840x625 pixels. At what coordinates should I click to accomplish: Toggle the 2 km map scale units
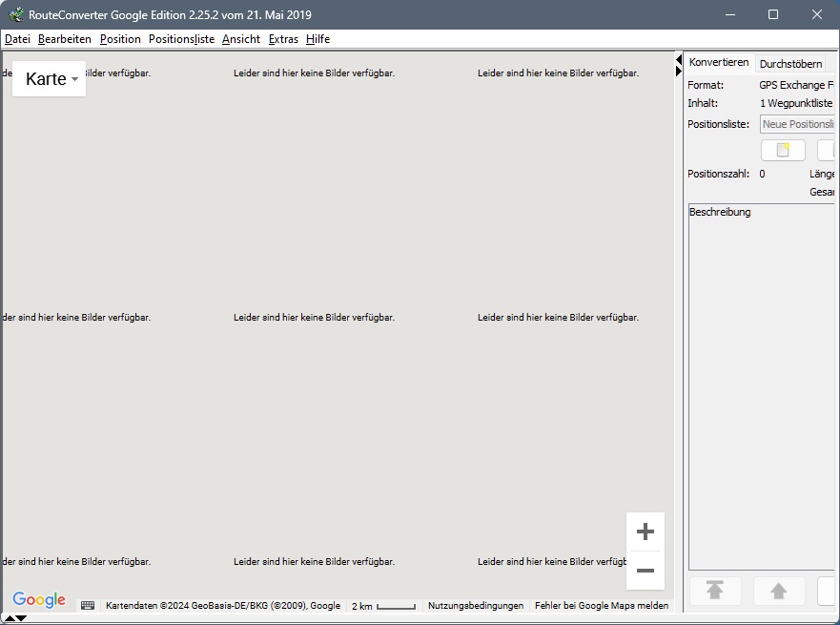[383, 606]
